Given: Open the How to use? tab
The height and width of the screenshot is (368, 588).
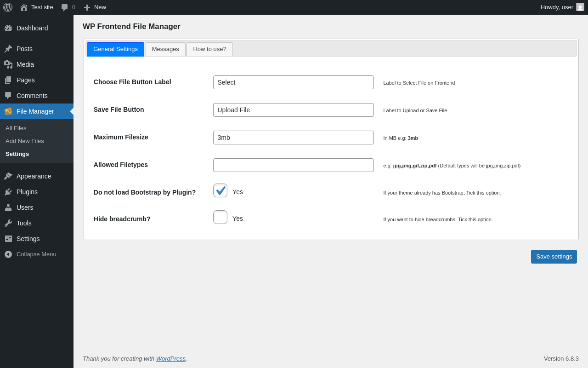Looking at the screenshot, I should click(209, 49).
